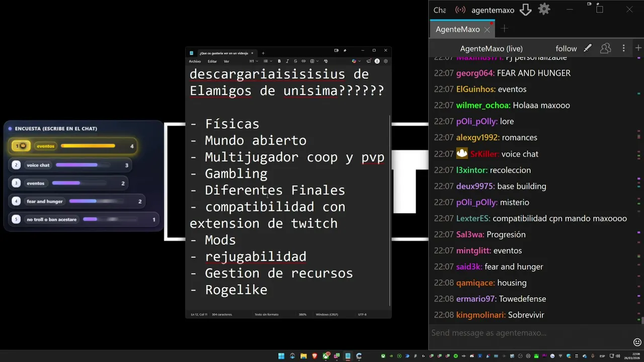Screen dimensions: 644x362
Task: Insert a link with Notepad link icon
Action: 303,61
